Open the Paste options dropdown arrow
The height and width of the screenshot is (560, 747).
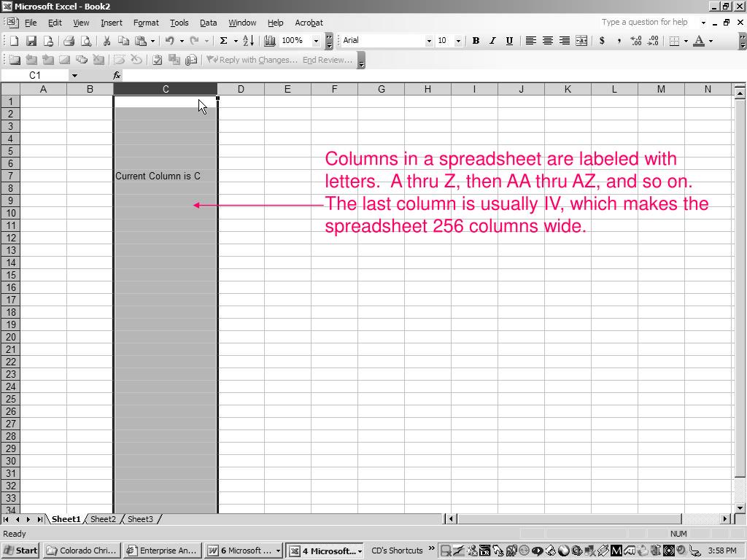[152, 41]
